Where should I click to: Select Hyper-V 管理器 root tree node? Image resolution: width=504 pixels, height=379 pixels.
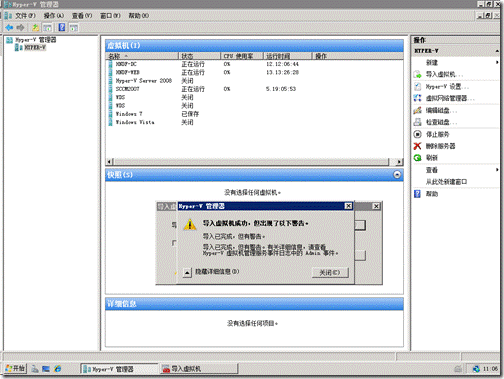click(x=36, y=40)
